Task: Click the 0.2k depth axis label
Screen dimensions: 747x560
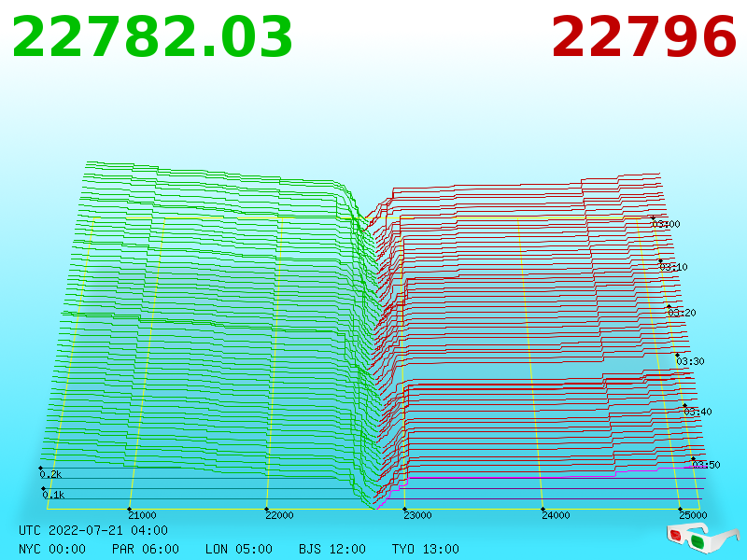Action: tap(50, 475)
